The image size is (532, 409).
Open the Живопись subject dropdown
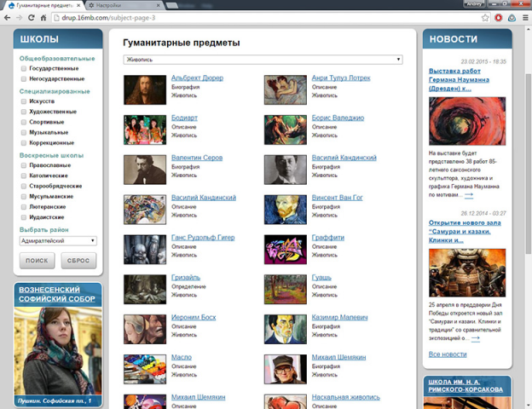pyautogui.click(x=263, y=60)
